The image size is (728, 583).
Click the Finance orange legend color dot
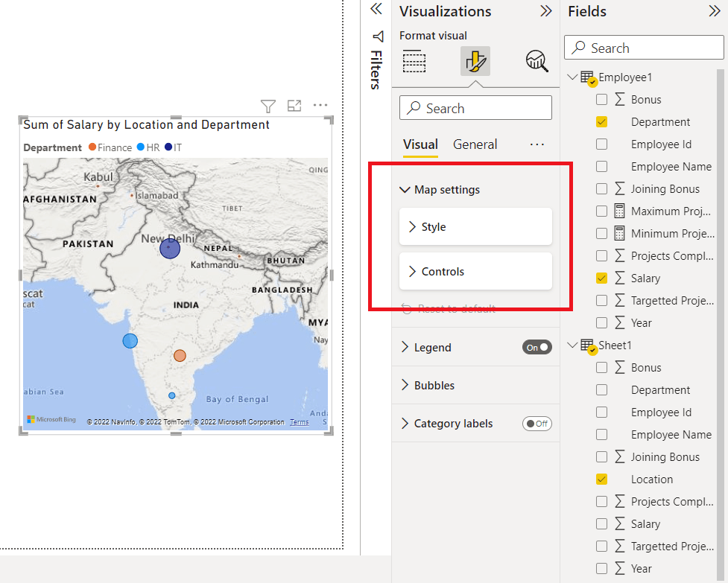point(92,147)
